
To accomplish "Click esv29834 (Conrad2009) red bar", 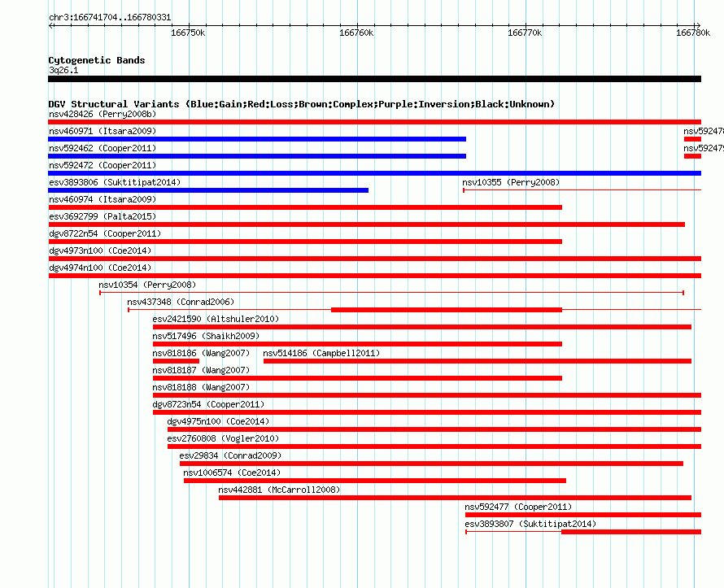I will click(431, 464).
